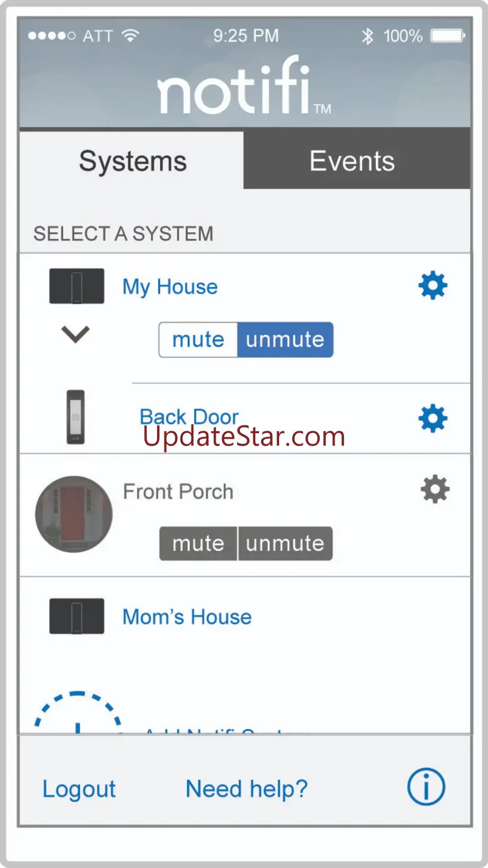Switch to the Events tab

(x=352, y=161)
